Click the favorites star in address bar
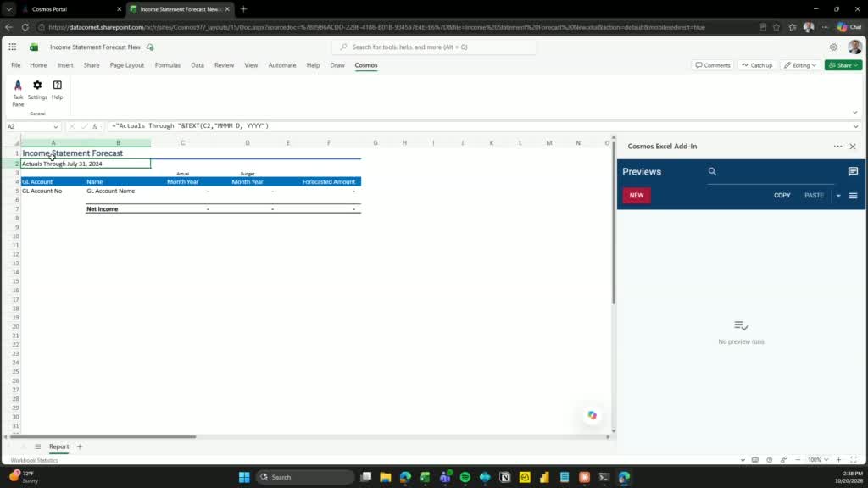The image size is (868, 488). [x=776, y=26]
